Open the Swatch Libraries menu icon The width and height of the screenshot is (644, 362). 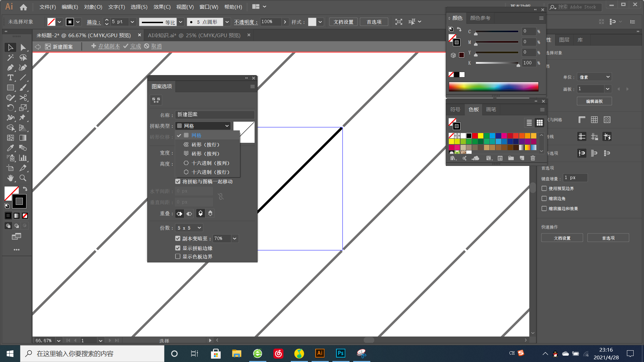tap(453, 158)
